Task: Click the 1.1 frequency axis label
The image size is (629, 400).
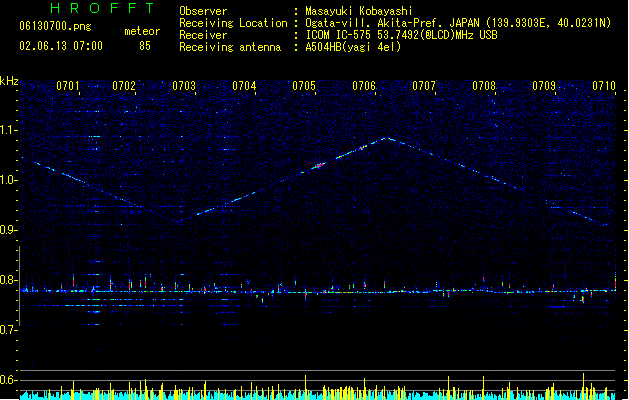Action: pyautogui.click(x=9, y=130)
